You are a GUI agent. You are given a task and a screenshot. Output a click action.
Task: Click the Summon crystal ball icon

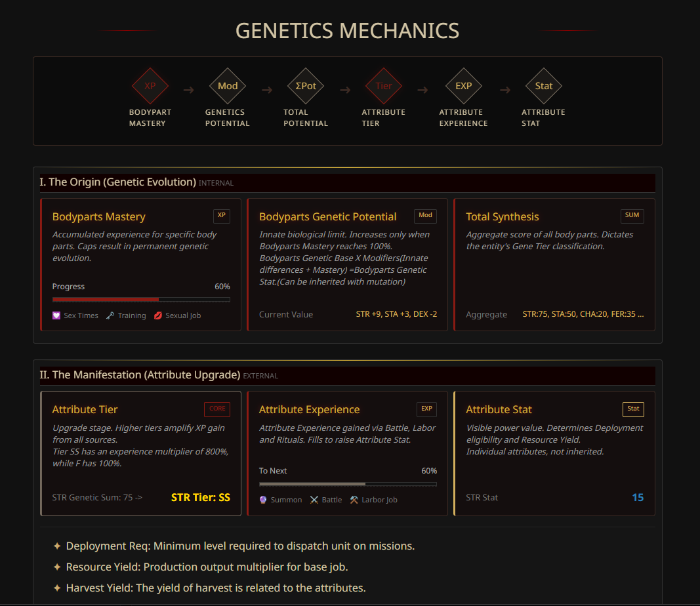(x=264, y=500)
